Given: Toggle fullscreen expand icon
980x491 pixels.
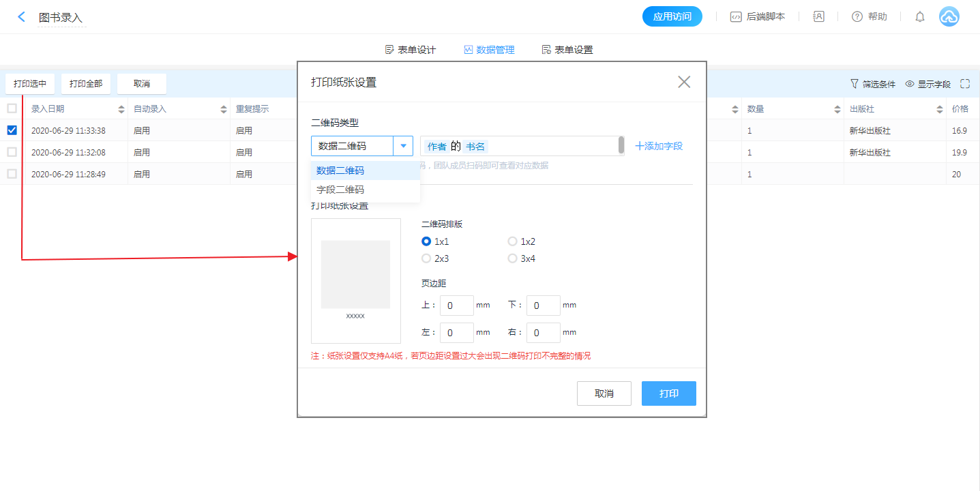Looking at the screenshot, I should click(965, 84).
